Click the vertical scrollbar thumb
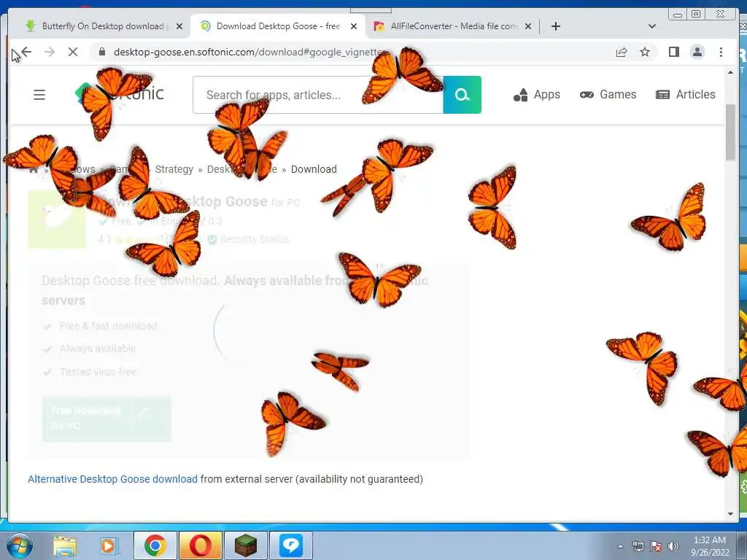747x560 pixels. 730,133
